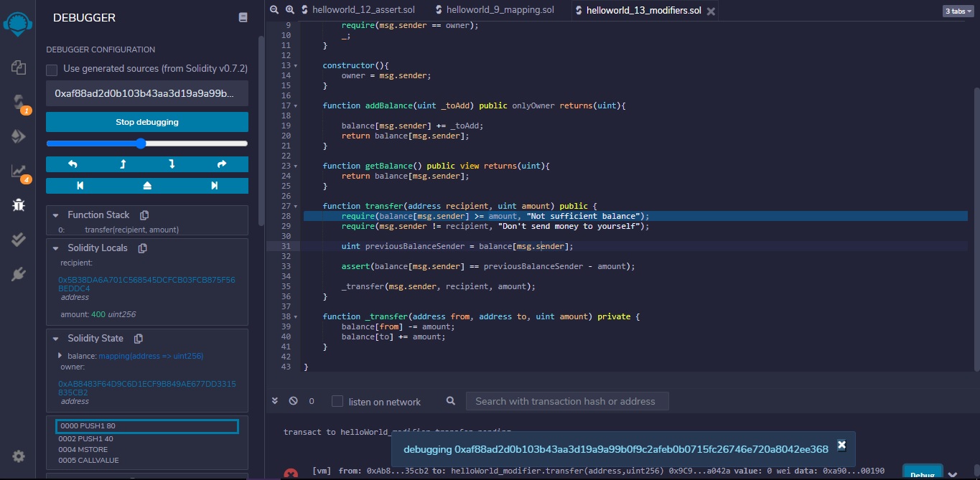This screenshot has height=480, width=980.
Task: Select opcode row 0000 PUSH1 80
Action: (x=147, y=426)
